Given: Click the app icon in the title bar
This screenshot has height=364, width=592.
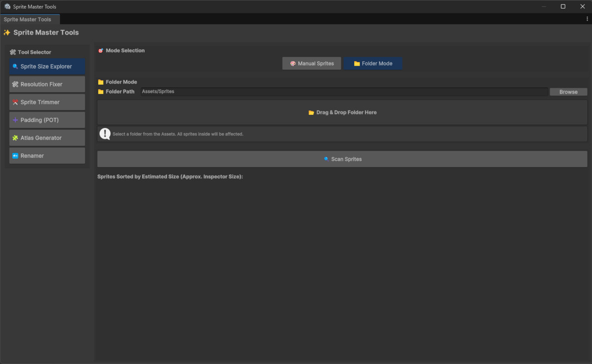Looking at the screenshot, I should click(7, 6).
